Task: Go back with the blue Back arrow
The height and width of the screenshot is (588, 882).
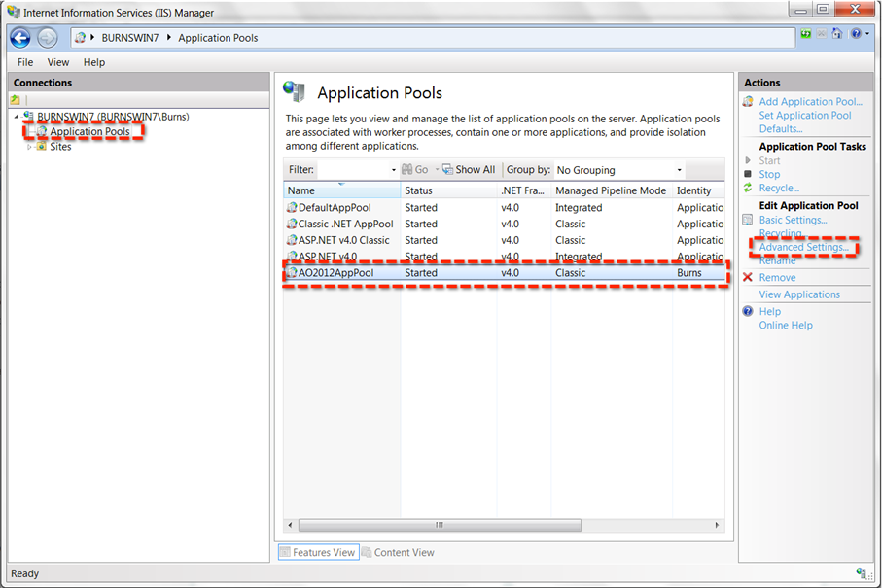Action: 20,38
